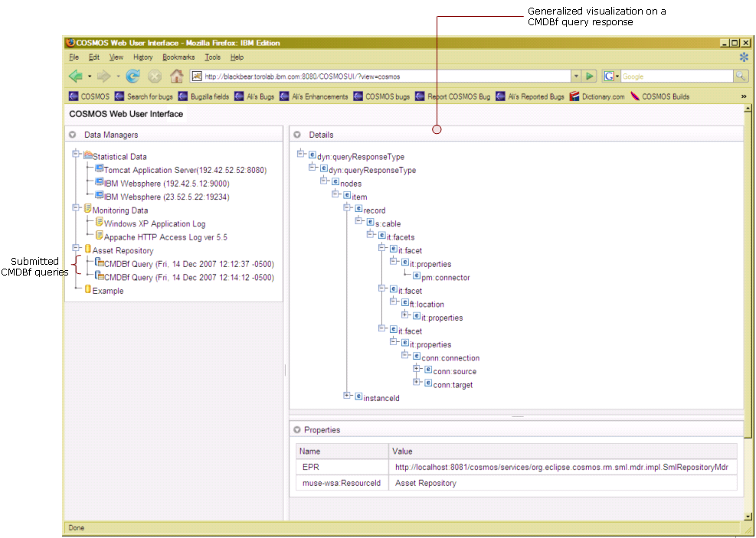Image resolution: width=756 pixels, height=538 pixels.
Task: Click the Statistical Data folder icon
Action: tap(88, 155)
